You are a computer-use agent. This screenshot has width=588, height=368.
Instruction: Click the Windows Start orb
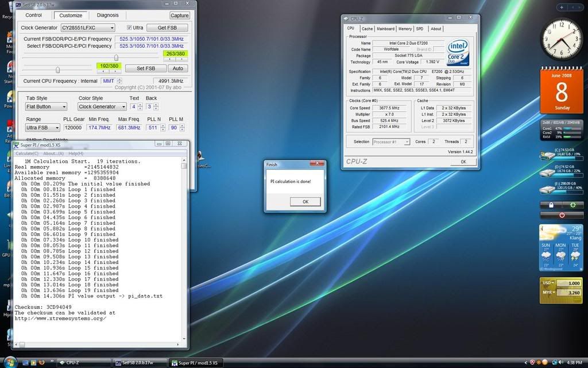pos(10,362)
